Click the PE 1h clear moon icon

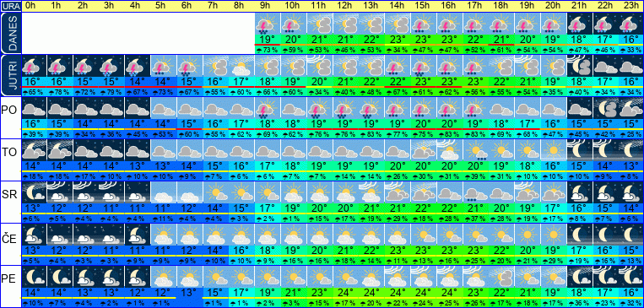(60, 277)
